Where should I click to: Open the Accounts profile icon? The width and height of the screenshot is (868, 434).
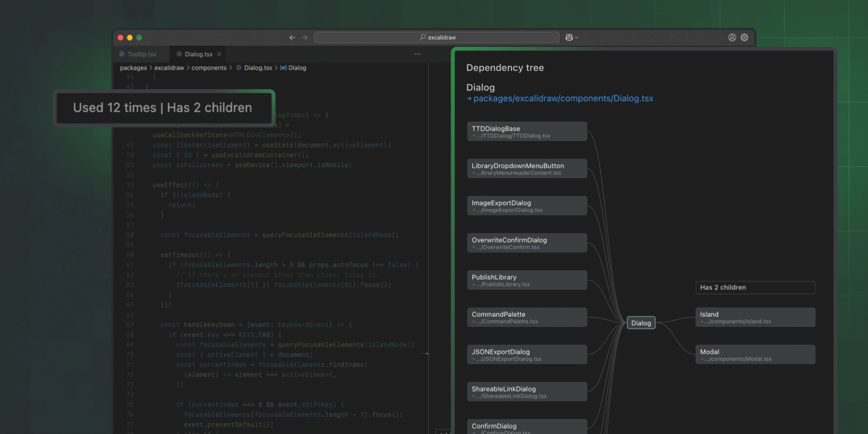point(732,38)
